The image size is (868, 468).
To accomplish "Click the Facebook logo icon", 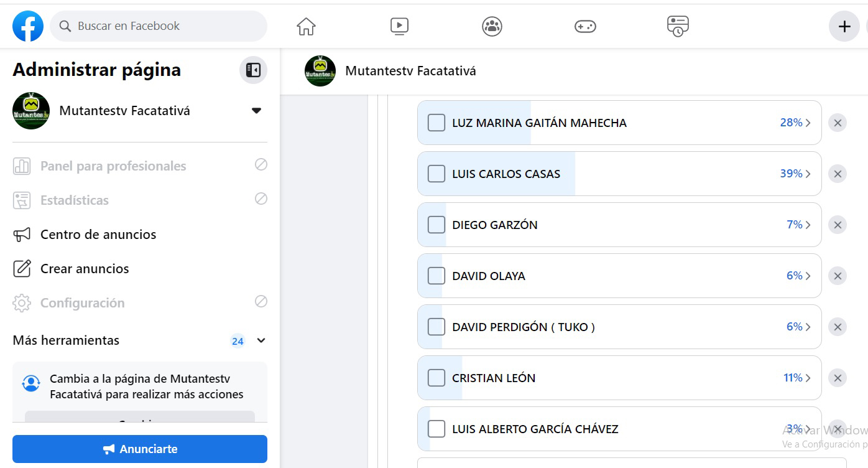I will pyautogui.click(x=28, y=26).
